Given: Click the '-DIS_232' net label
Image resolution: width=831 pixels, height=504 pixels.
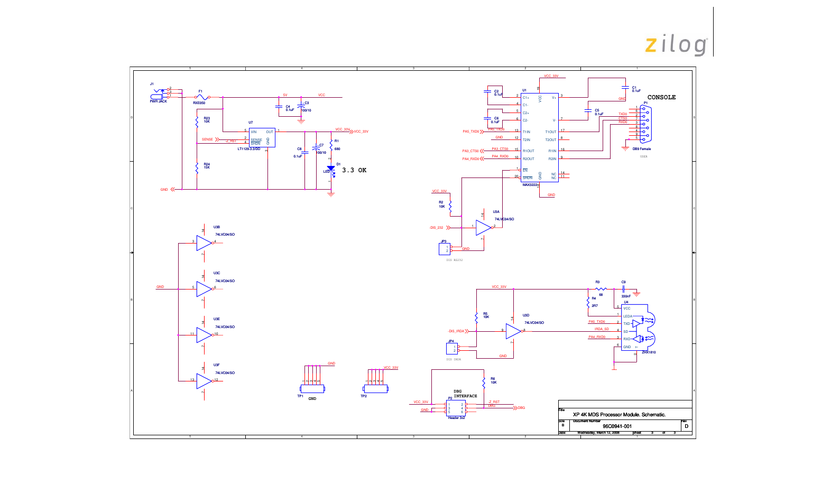Looking at the screenshot, I should [436, 228].
